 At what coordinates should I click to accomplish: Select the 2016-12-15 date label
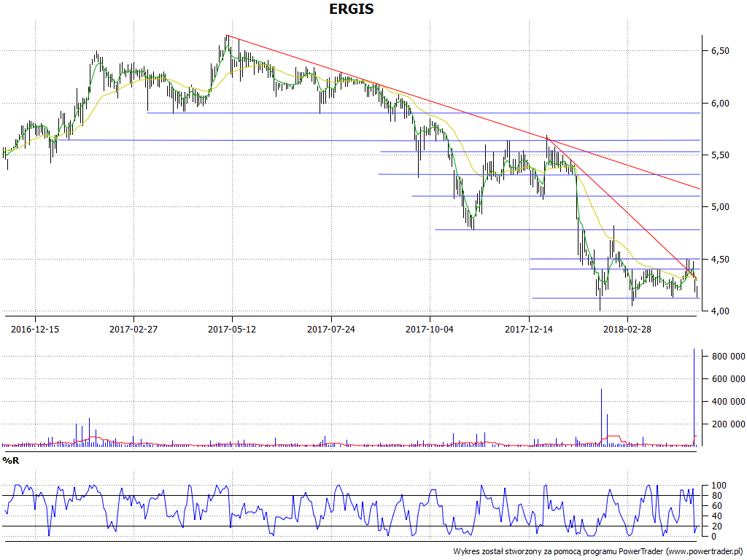point(35,329)
